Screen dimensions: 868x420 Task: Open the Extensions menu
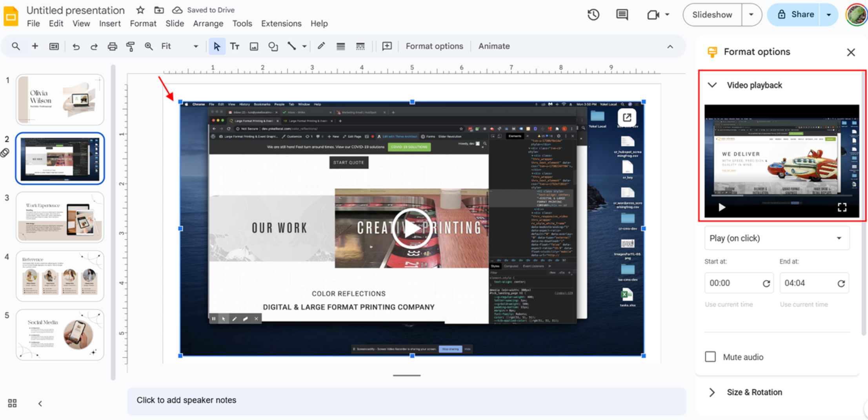pos(281,24)
